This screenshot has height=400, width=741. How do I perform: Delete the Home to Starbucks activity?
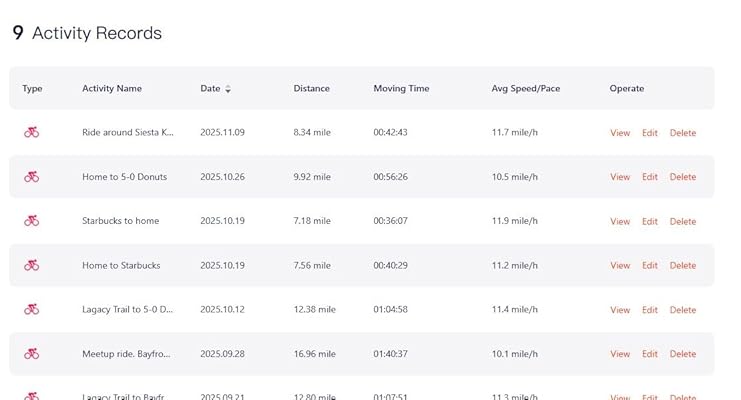tap(683, 266)
